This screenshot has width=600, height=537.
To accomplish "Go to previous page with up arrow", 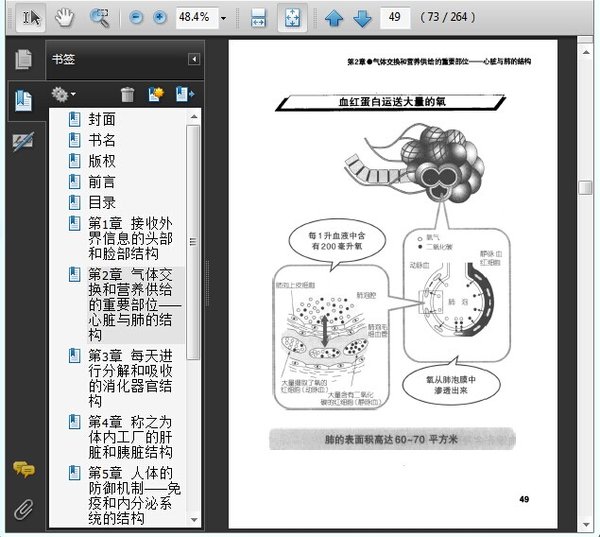I will [x=334, y=18].
